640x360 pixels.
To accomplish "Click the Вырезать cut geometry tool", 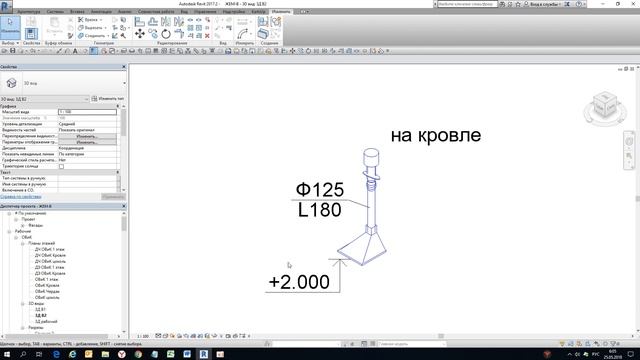I will pyautogui.click(x=91, y=28).
